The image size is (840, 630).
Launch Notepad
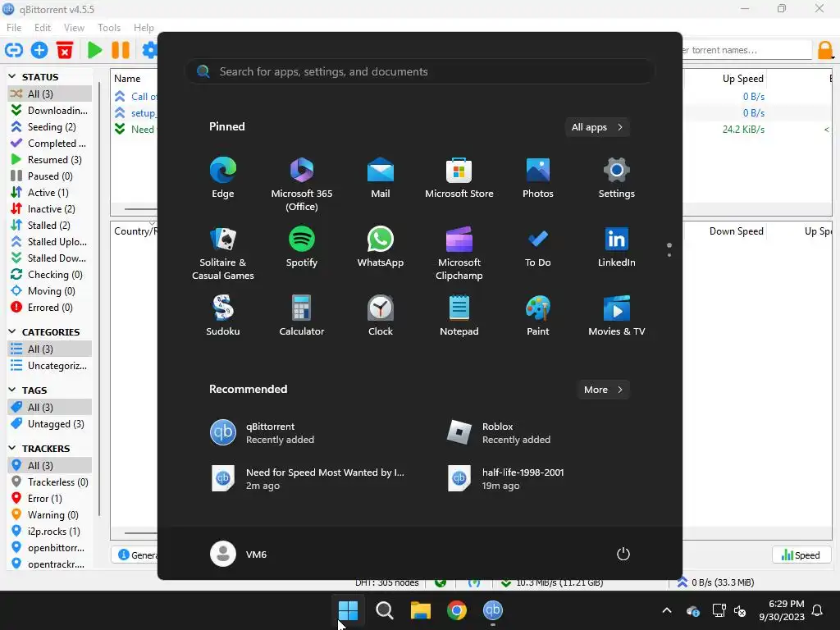459,316
